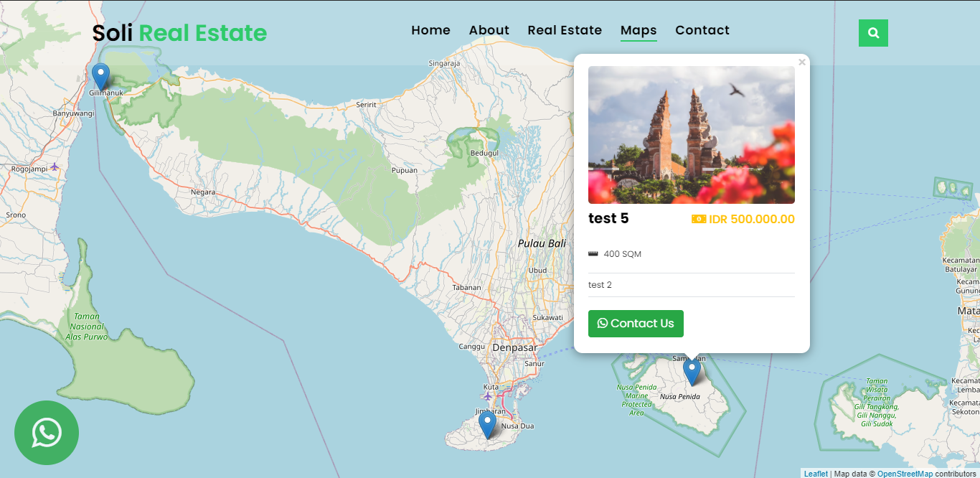
Task: Click the test 5 property title
Action: click(x=608, y=218)
